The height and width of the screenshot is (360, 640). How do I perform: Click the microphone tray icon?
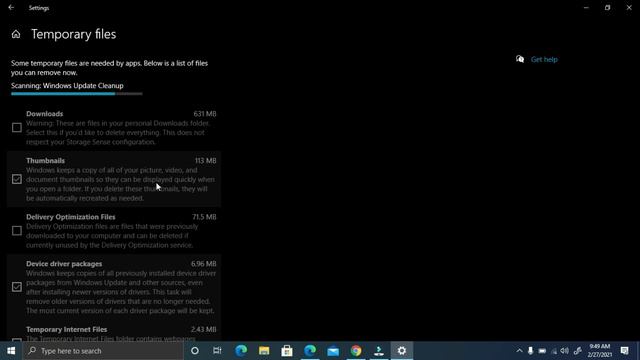pyautogui.click(x=530, y=351)
